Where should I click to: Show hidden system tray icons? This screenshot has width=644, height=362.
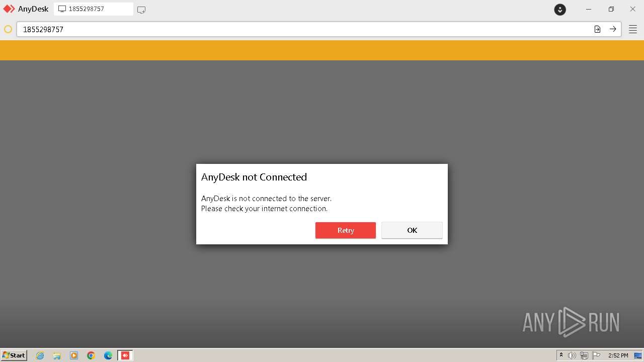pyautogui.click(x=561, y=355)
